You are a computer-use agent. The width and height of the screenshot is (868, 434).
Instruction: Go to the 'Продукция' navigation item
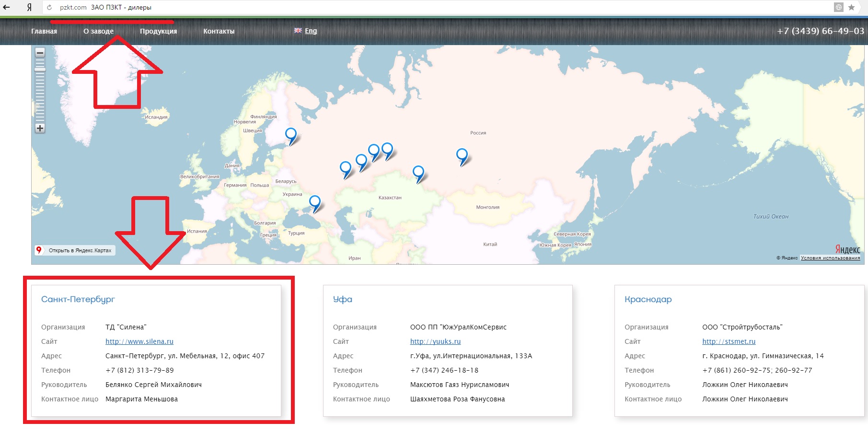click(158, 31)
